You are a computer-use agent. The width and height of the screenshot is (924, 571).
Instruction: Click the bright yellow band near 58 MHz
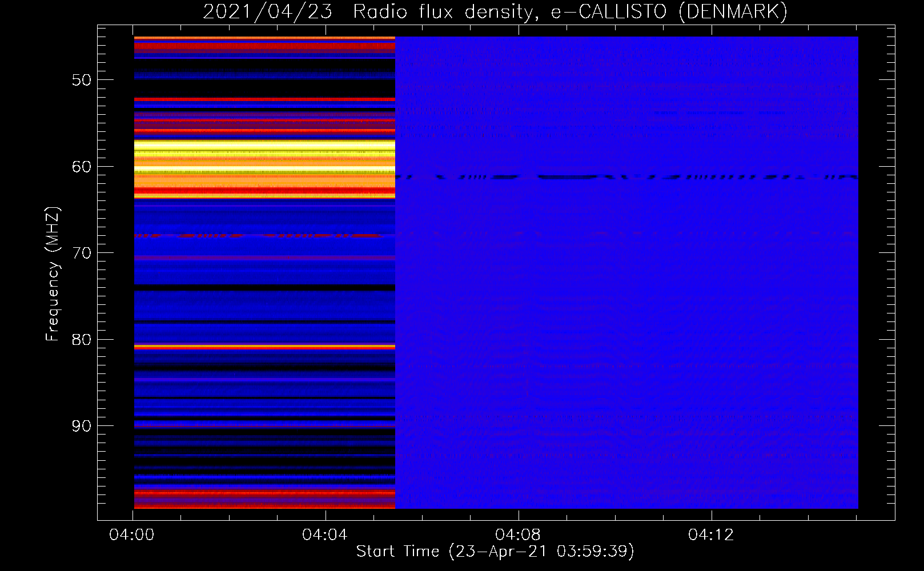264,147
